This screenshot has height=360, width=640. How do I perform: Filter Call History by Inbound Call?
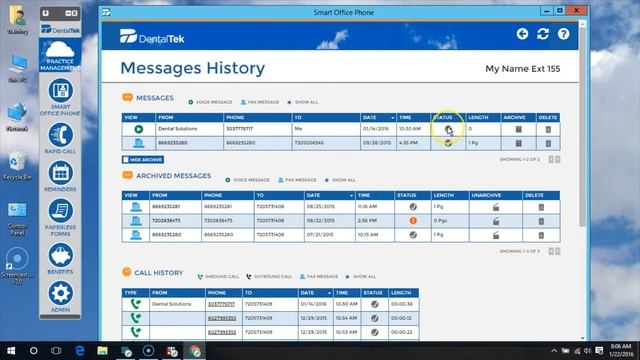[x=218, y=277]
